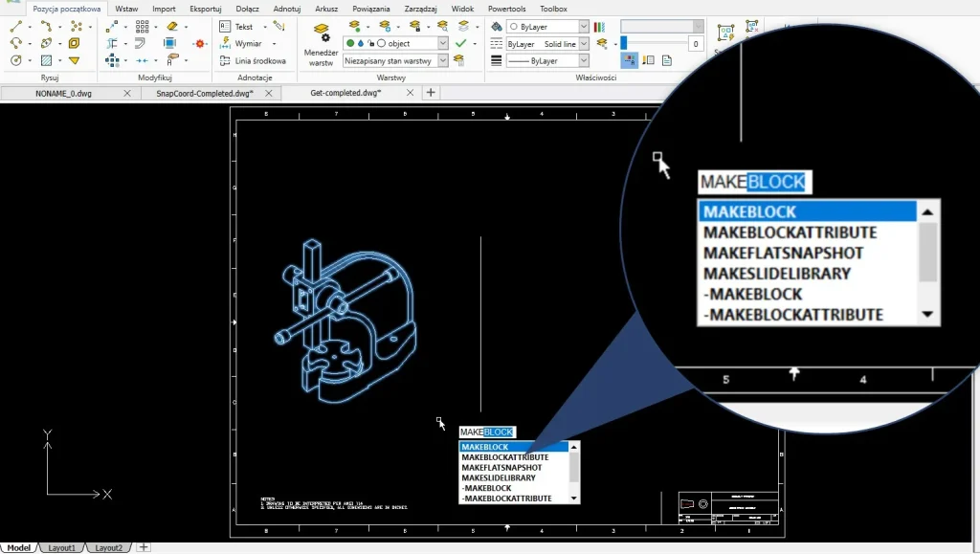Click the yellow triangle icon in Rysuj

coord(75,60)
